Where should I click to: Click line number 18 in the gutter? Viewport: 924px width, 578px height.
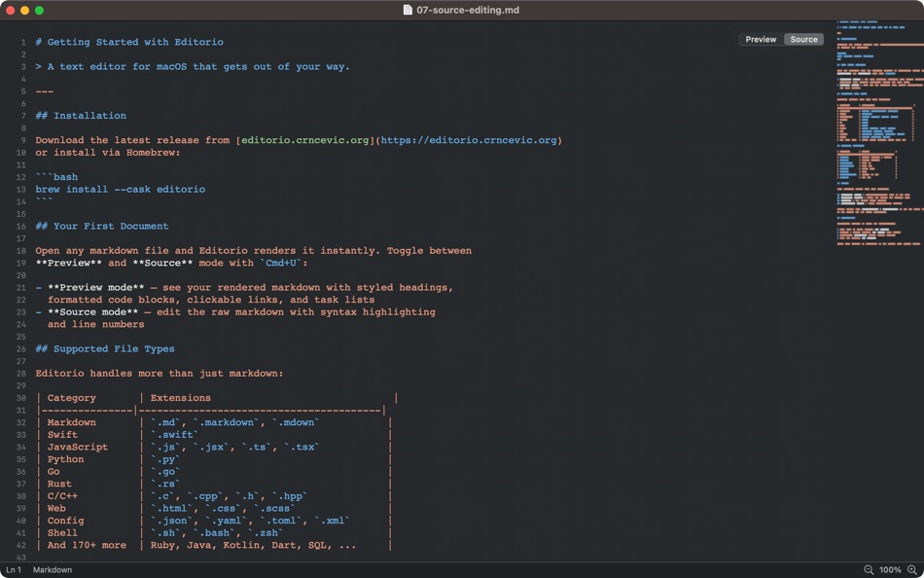click(x=21, y=251)
